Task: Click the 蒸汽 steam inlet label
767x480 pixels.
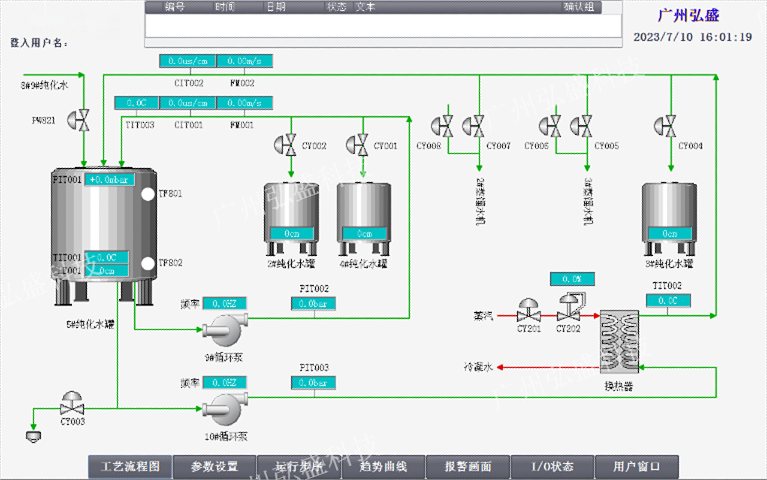Action: pyautogui.click(x=483, y=316)
